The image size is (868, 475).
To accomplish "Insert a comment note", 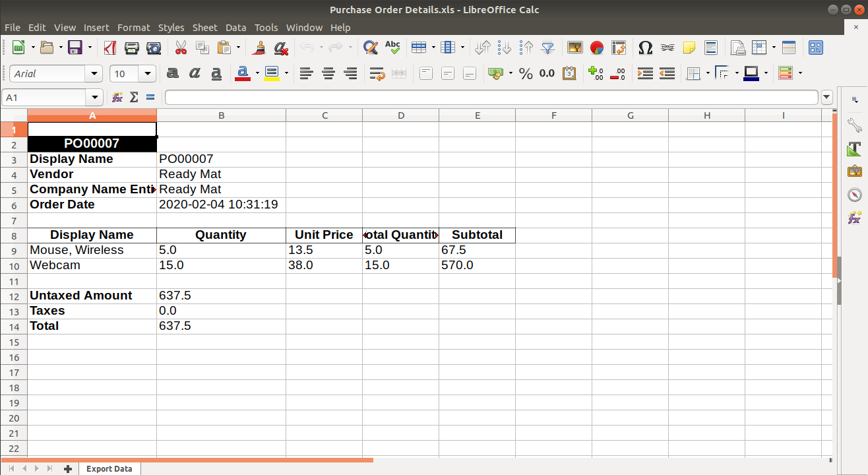I will click(x=689, y=47).
